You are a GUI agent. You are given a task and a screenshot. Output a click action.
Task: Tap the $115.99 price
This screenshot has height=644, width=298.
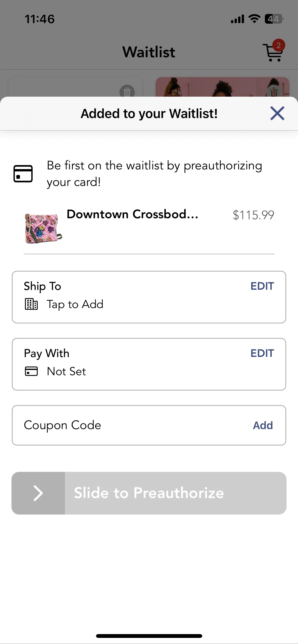point(253,215)
